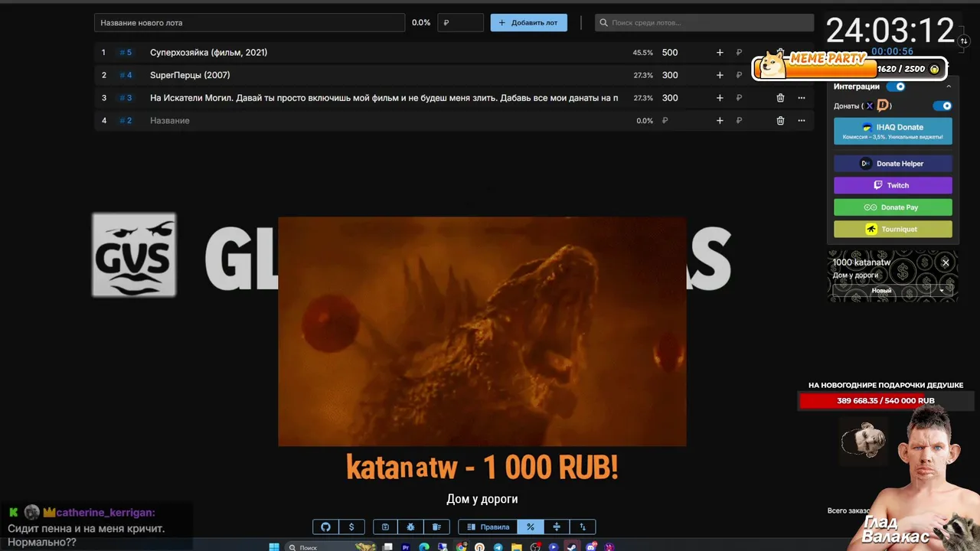
Task: Click the Twitch integration button
Action: [893, 185]
